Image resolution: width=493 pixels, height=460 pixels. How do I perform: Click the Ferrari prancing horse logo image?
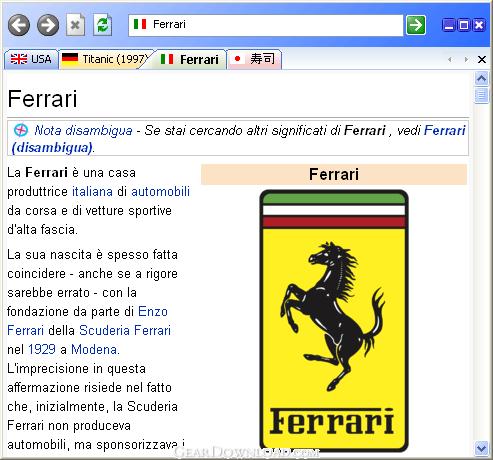tap(334, 321)
